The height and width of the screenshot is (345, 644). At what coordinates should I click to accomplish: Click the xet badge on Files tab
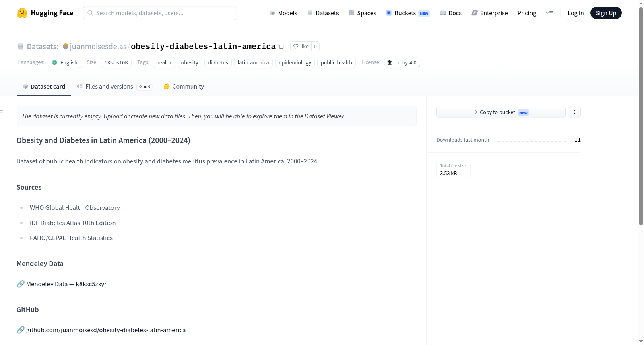[144, 87]
